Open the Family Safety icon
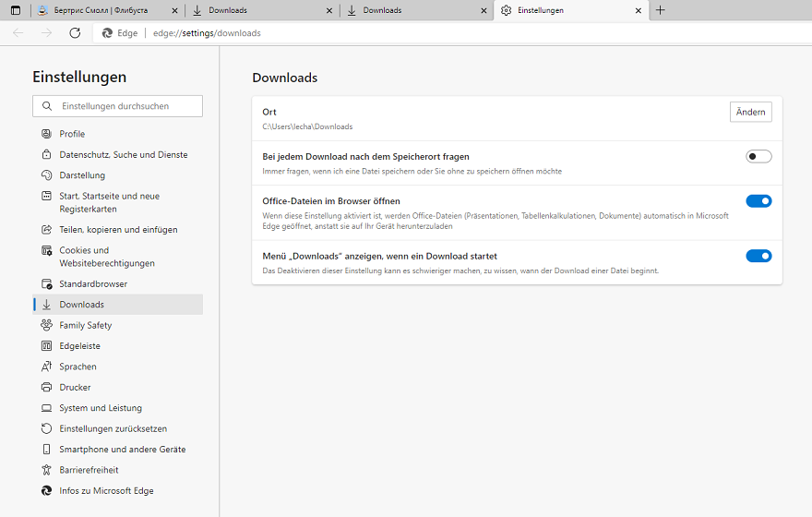The image size is (812, 517). [47, 325]
